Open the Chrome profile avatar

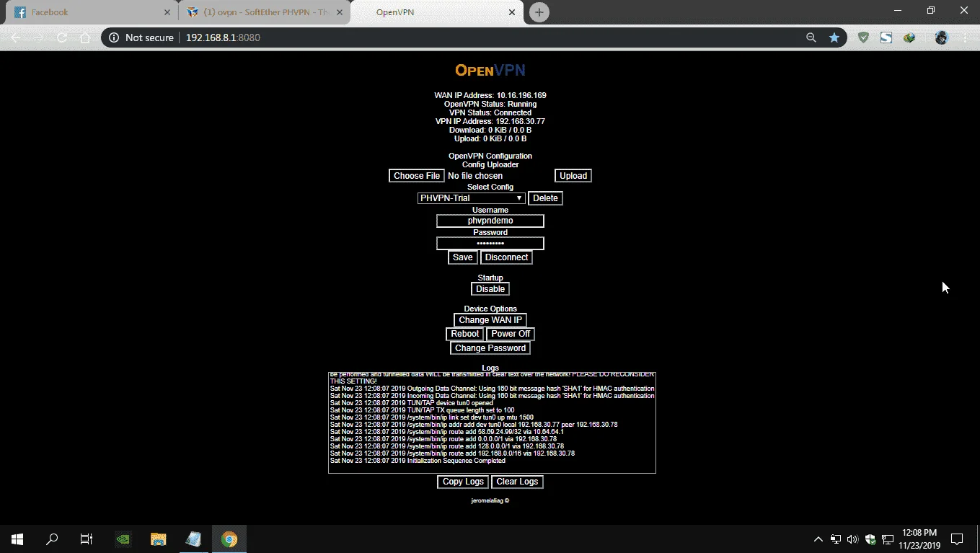(941, 37)
